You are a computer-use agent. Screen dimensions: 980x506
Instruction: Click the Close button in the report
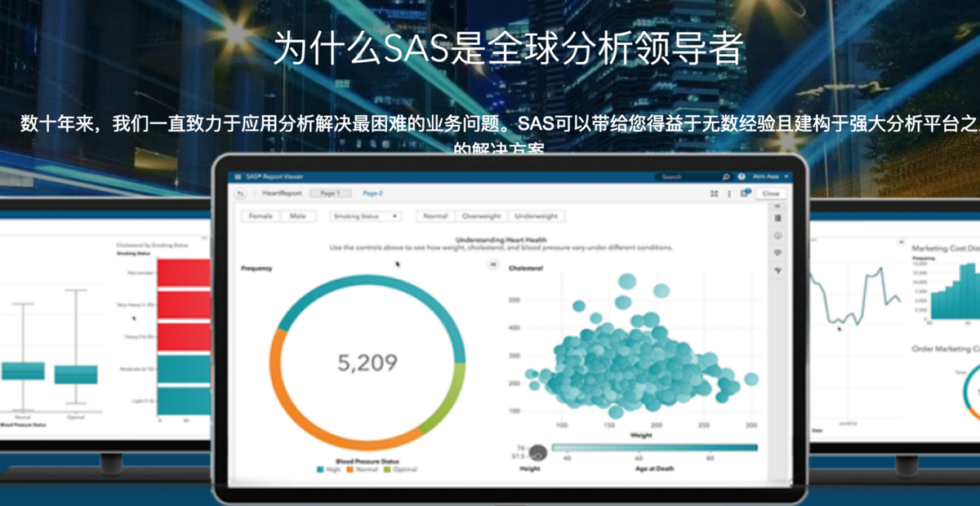[x=770, y=193]
